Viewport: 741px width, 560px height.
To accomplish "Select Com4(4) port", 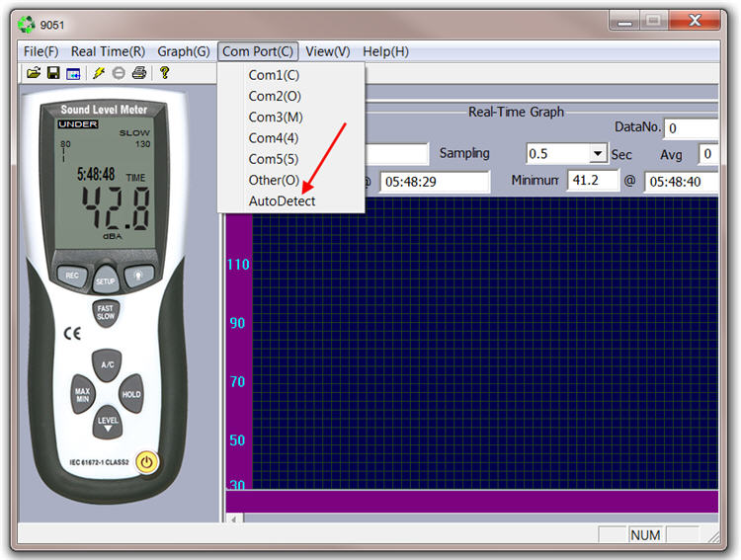I will 291,138.
